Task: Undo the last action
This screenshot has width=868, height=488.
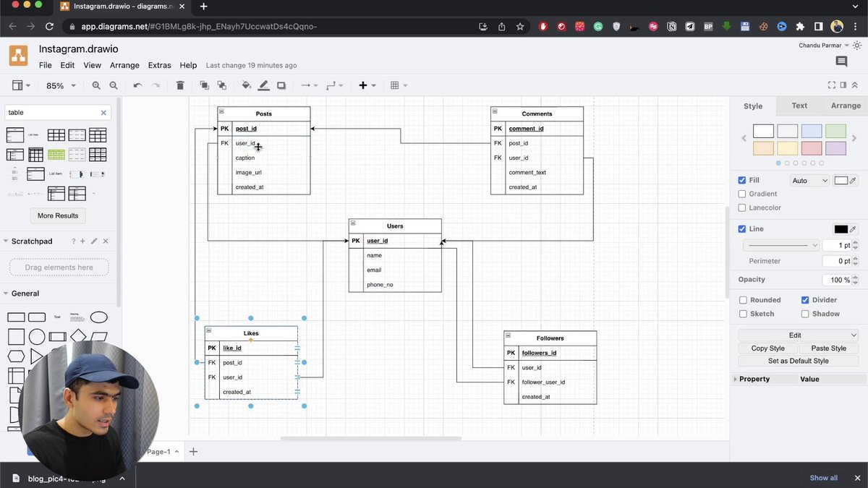Action: click(x=137, y=85)
